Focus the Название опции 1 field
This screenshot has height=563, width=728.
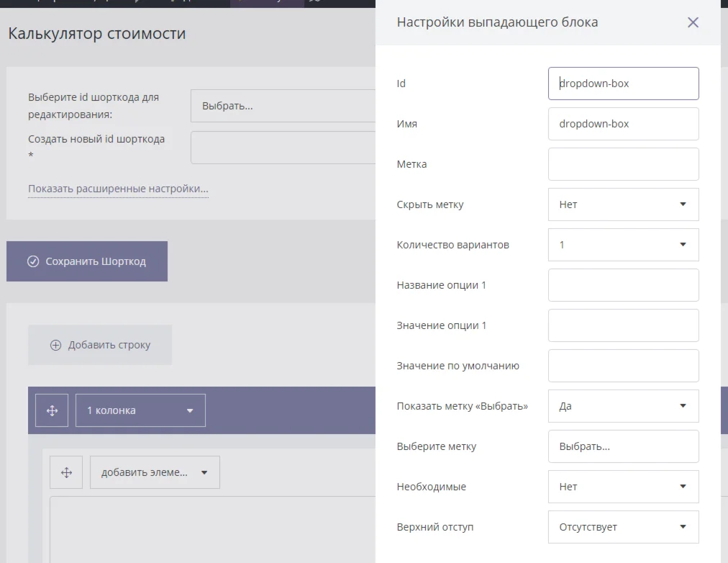[623, 285]
